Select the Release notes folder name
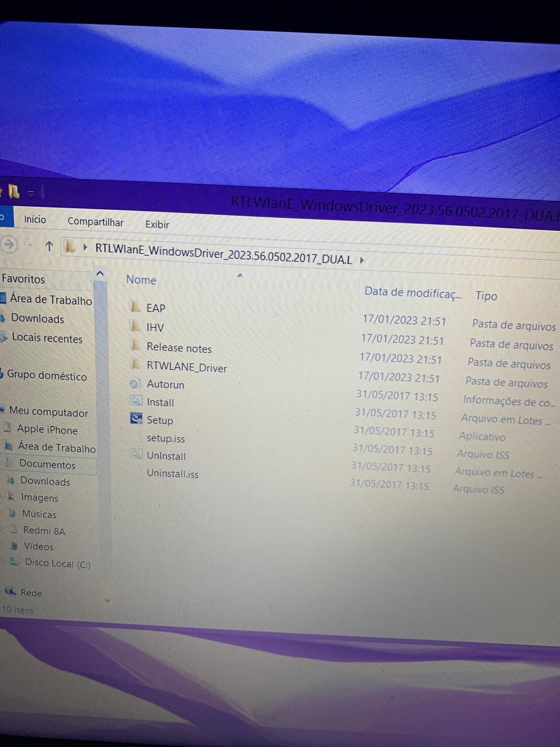Viewport: 560px width, 747px height. click(179, 348)
